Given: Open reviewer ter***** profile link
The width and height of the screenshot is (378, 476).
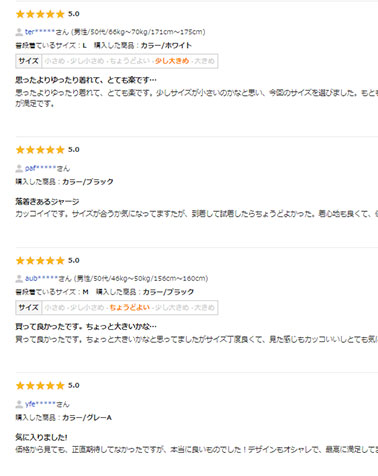Looking at the screenshot, I should [40, 32].
